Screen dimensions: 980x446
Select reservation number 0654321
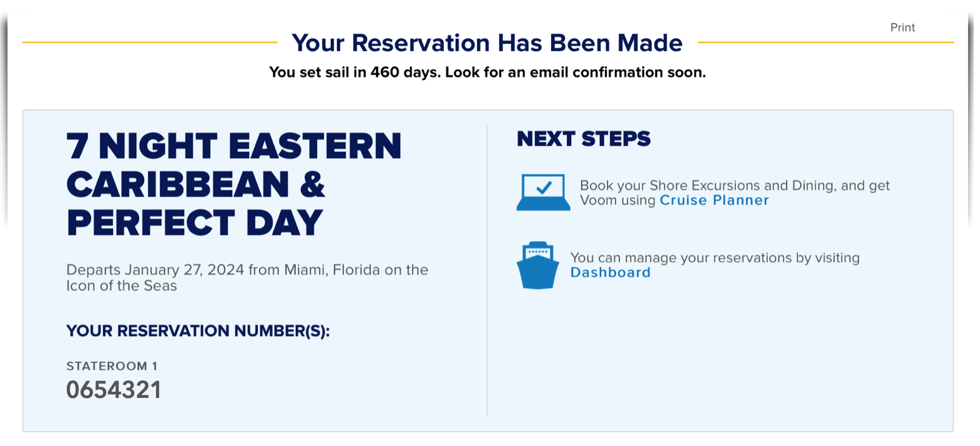pos(114,390)
